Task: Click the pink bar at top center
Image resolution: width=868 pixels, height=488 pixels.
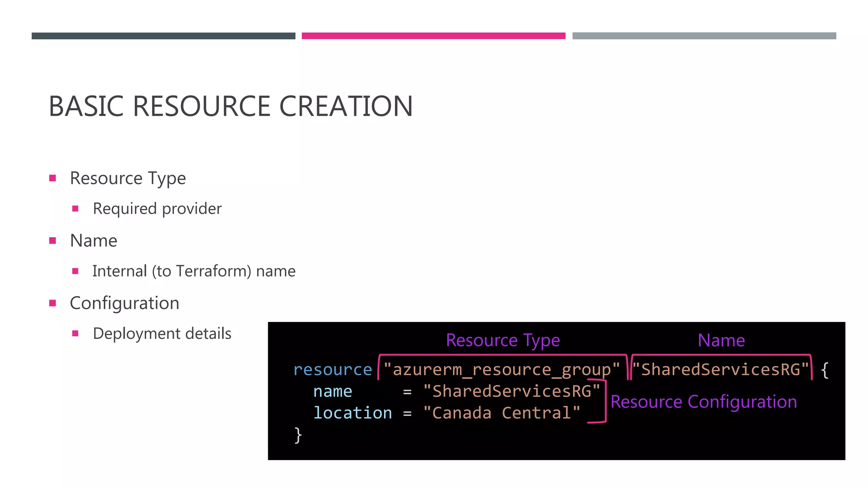Action: pos(433,36)
